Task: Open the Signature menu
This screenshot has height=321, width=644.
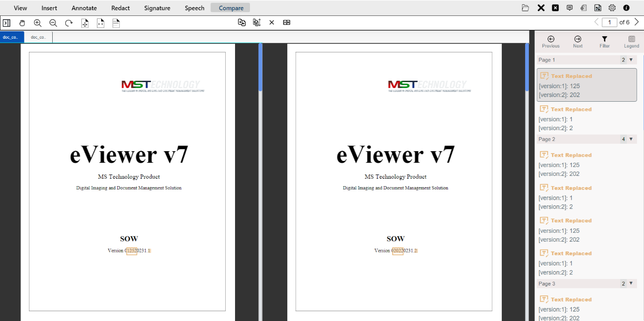Action: coord(157,8)
